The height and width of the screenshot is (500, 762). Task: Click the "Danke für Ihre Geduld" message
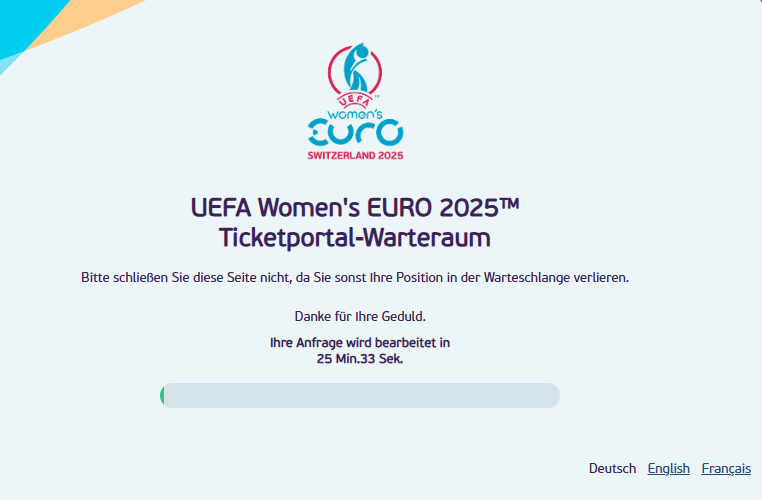coord(360,316)
